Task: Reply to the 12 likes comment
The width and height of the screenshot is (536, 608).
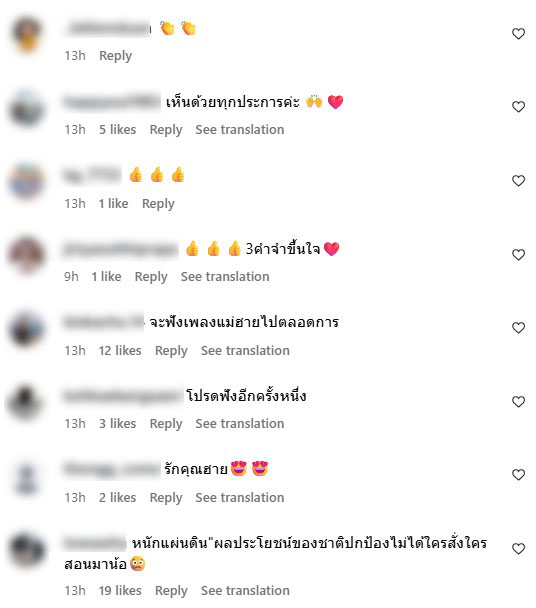Action: [x=171, y=351]
